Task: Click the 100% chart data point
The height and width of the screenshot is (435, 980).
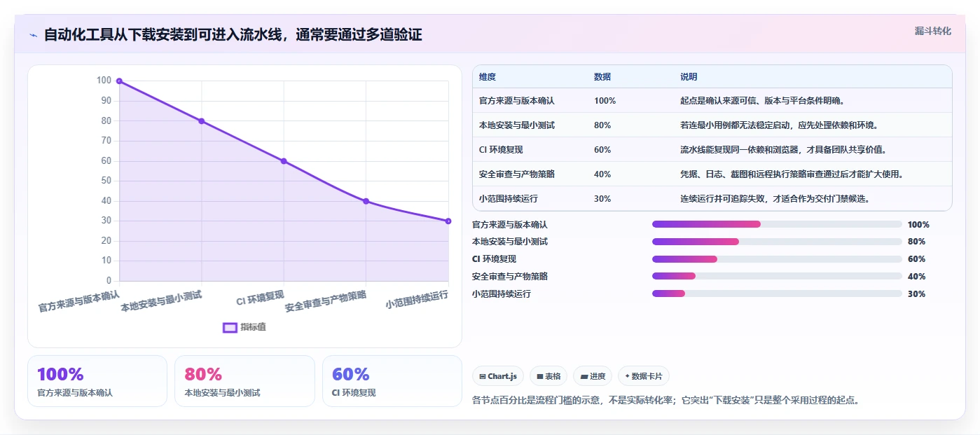Action: tap(119, 81)
